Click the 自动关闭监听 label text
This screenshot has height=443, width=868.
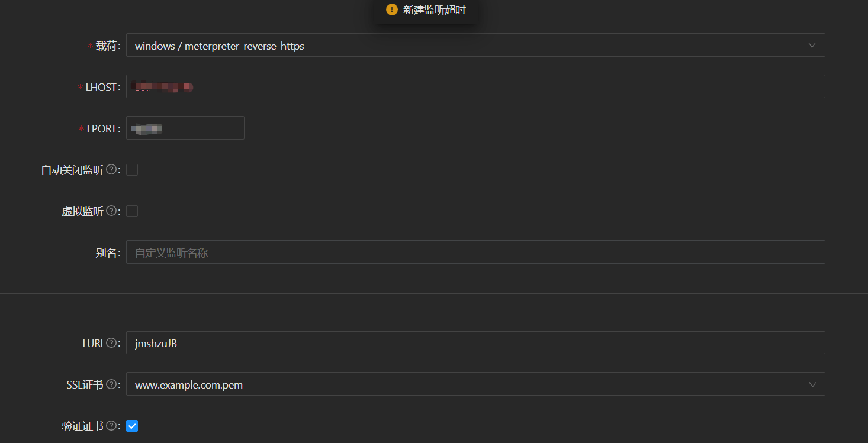pyautogui.click(x=72, y=170)
